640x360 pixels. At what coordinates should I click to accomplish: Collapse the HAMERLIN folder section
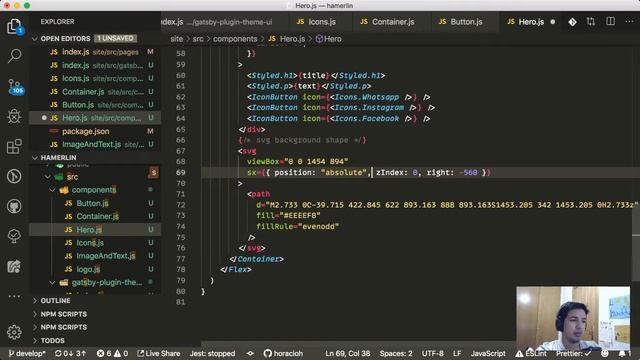click(x=35, y=158)
